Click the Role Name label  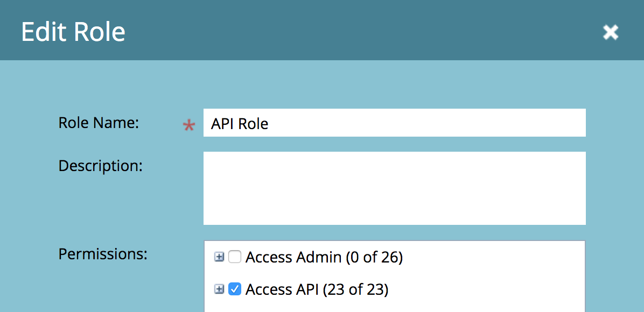tap(99, 123)
